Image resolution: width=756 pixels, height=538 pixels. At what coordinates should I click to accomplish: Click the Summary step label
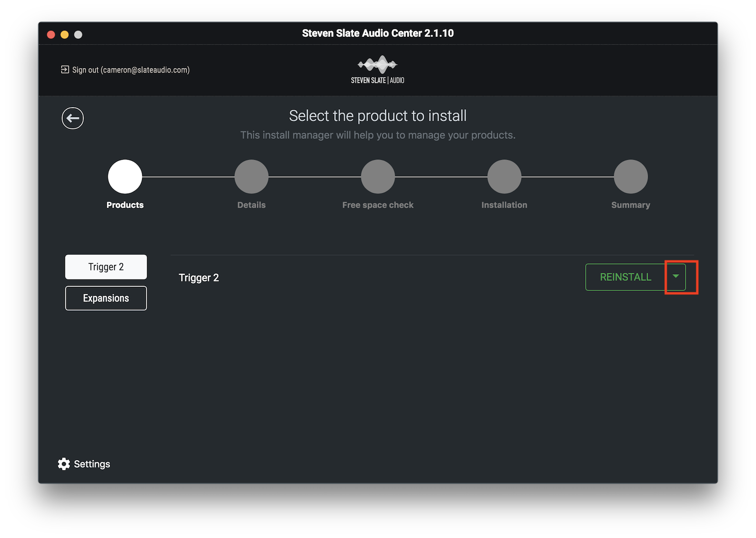[630, 205]
